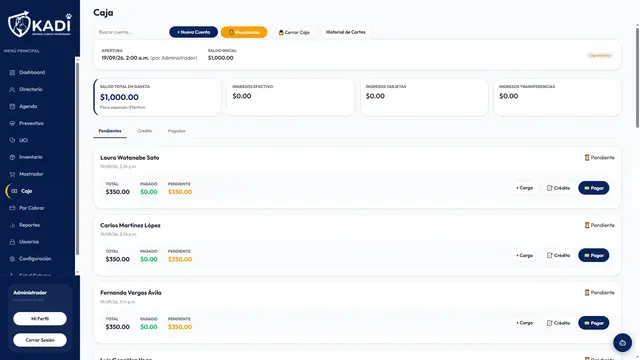
Task: Click the name Laura Watanabe Sato
Action: tap(130, 158)
